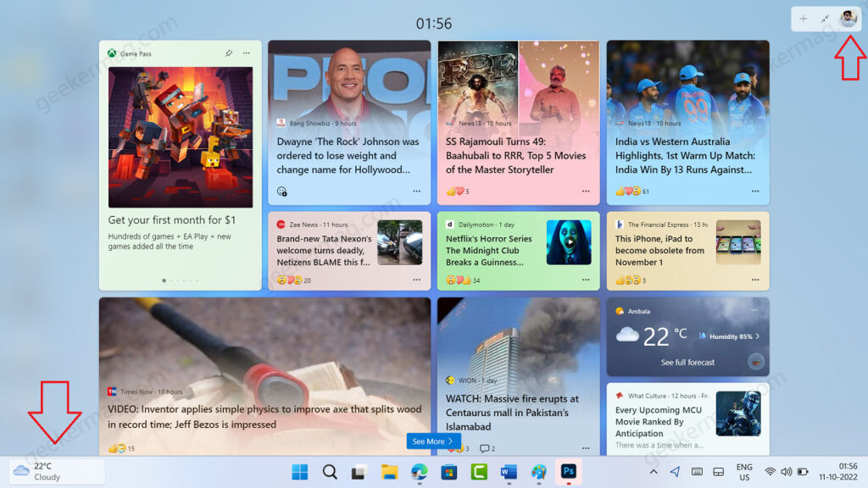Open Netflix's Midnight Club article
This screenshot has width=868, height=488.
click(x=489, y=251)
